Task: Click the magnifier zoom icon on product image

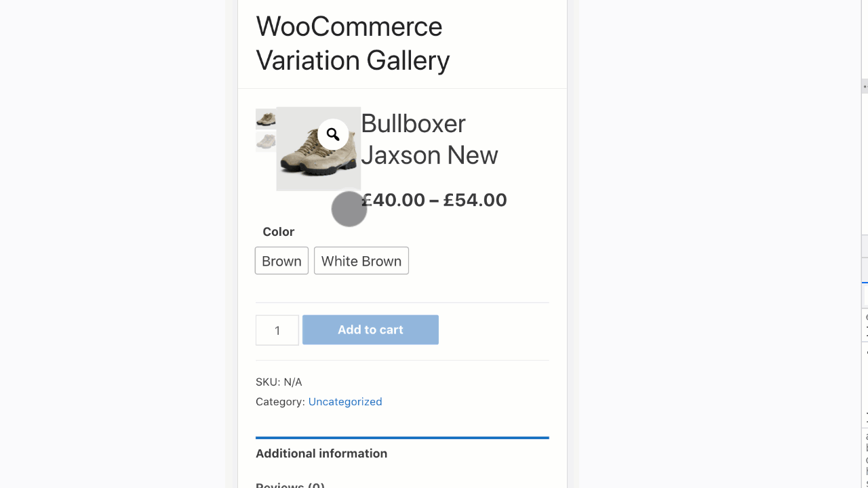Action: pos(333,134)
